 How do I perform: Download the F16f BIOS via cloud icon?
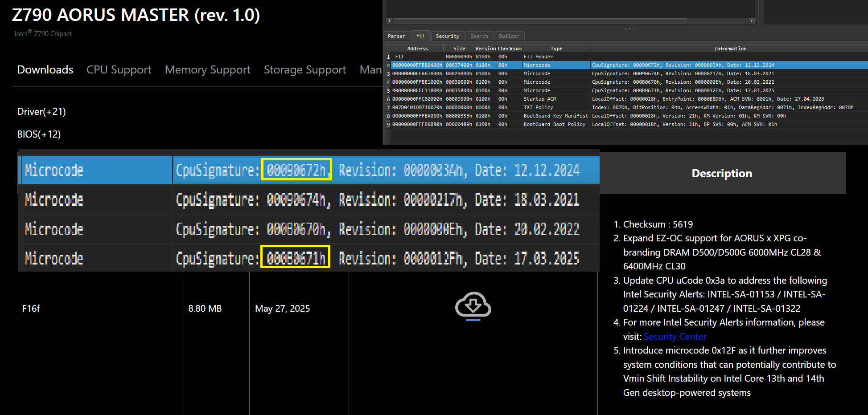[473, 306]
